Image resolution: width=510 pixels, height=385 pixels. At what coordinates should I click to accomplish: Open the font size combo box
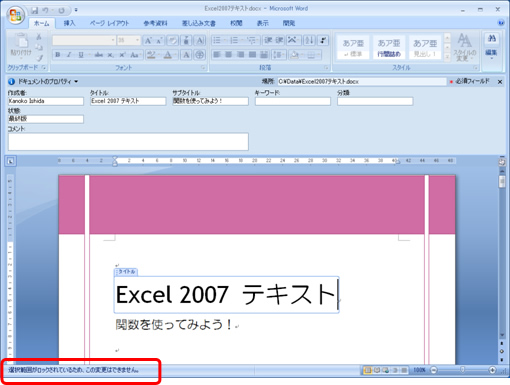coord(128,40)
